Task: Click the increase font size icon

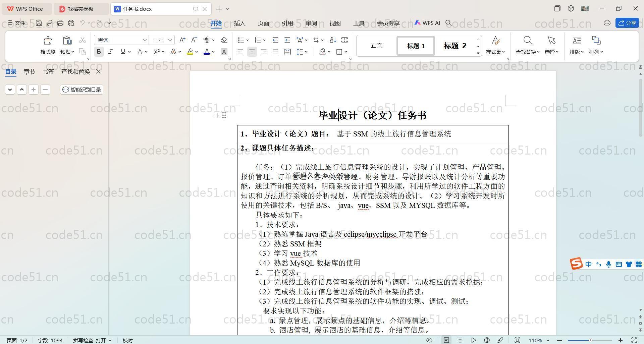Action: point(182,40)
